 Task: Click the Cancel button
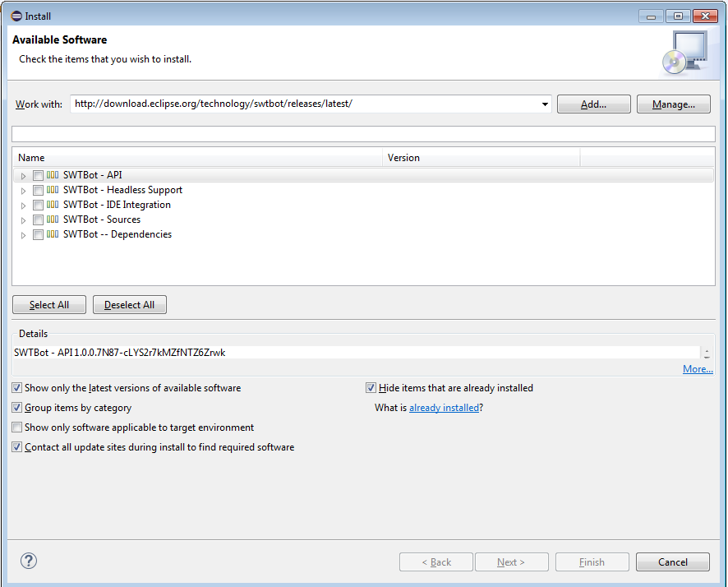click(673, 562)
